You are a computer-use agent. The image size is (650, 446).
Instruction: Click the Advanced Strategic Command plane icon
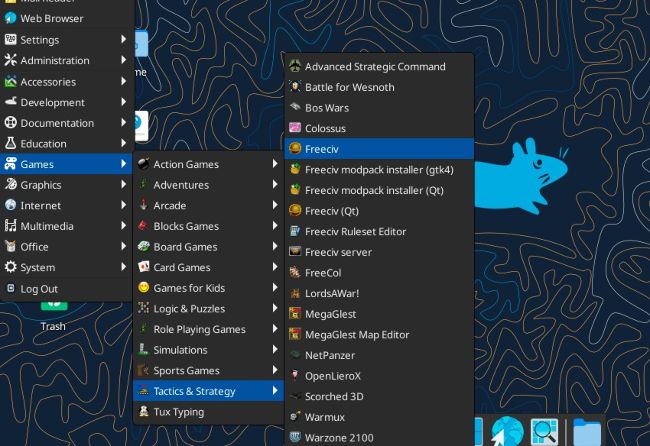[295, 66]
